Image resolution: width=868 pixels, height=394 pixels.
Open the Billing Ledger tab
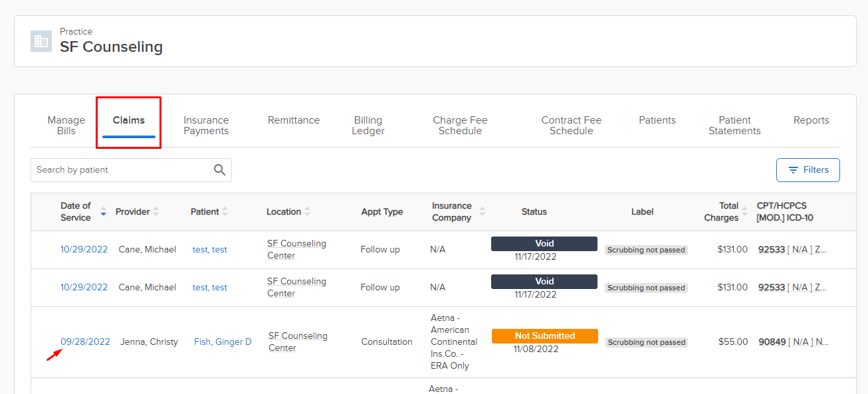[368, 126]
